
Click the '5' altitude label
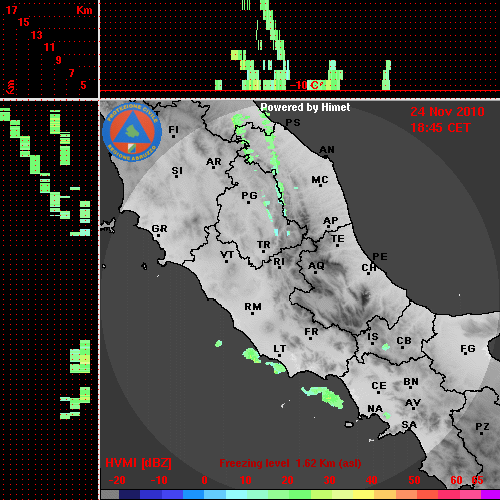[83, 85]
